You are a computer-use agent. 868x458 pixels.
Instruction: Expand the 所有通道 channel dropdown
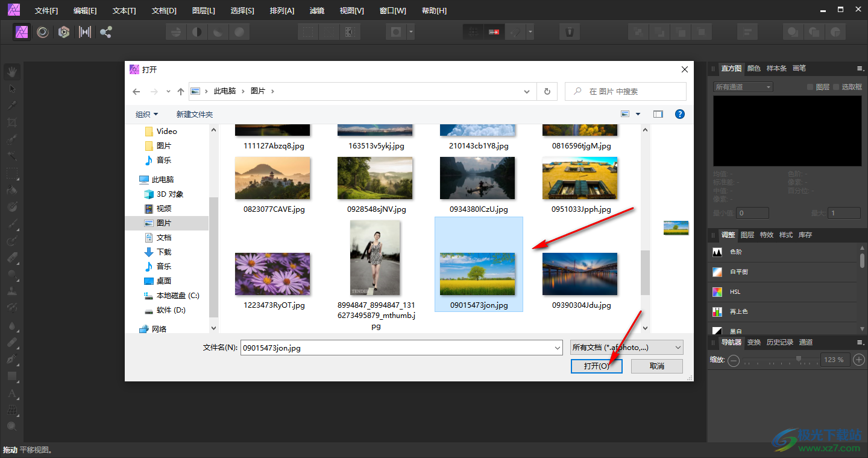(x=743, y=87)
